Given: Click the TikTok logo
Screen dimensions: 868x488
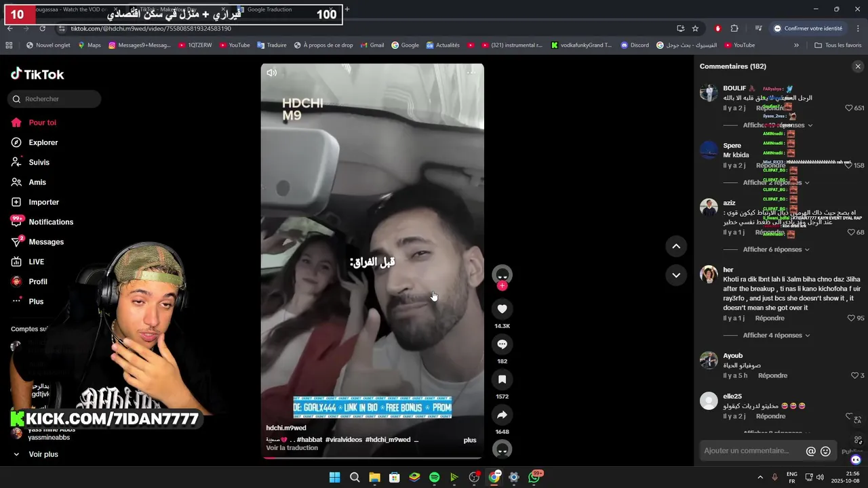Looking at the screenshot, I should point(37,75).
